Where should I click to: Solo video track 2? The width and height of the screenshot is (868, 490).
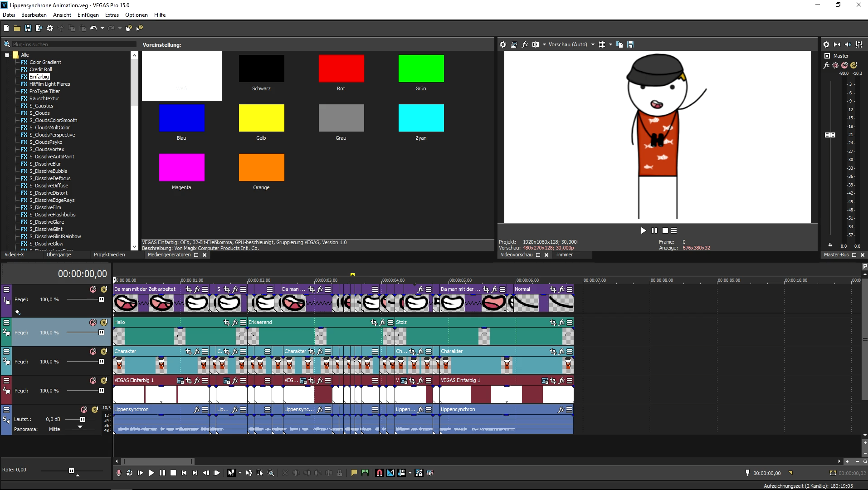104,323
